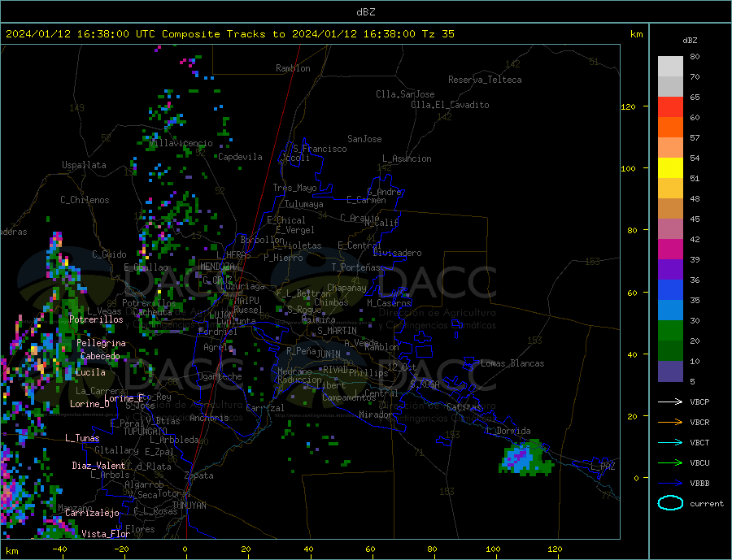732x560 pixels.
Task: Click the Catitas map label
Action: (x=464, y=407)
